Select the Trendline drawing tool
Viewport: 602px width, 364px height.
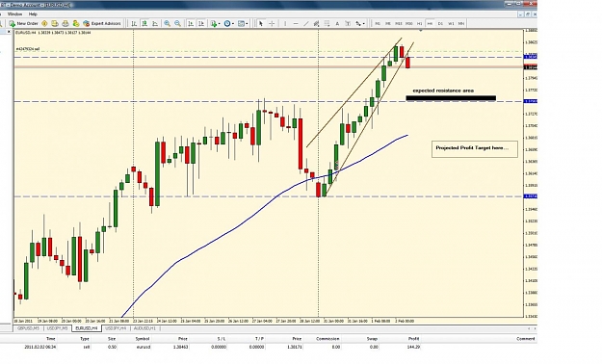306,23
